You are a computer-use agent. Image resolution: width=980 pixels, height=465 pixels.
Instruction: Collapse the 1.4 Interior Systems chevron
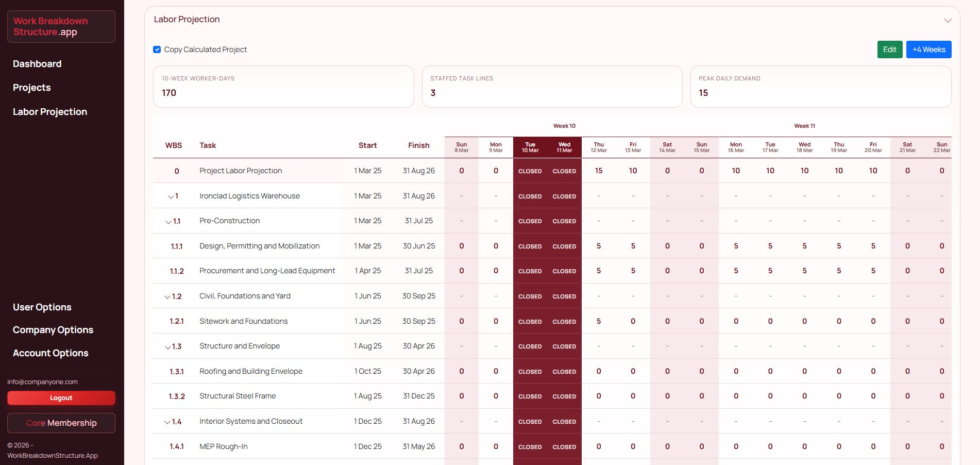[167, 422]
